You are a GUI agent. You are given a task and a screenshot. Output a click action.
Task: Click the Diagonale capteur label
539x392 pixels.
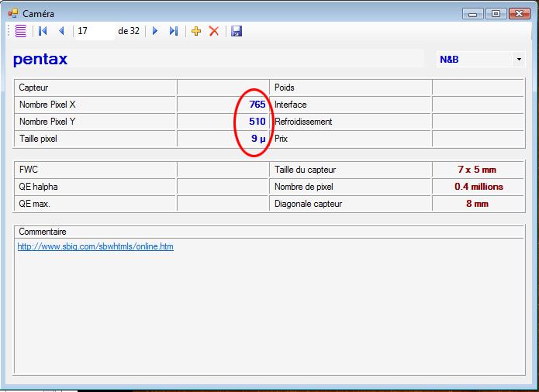click(x=309, y=204)
